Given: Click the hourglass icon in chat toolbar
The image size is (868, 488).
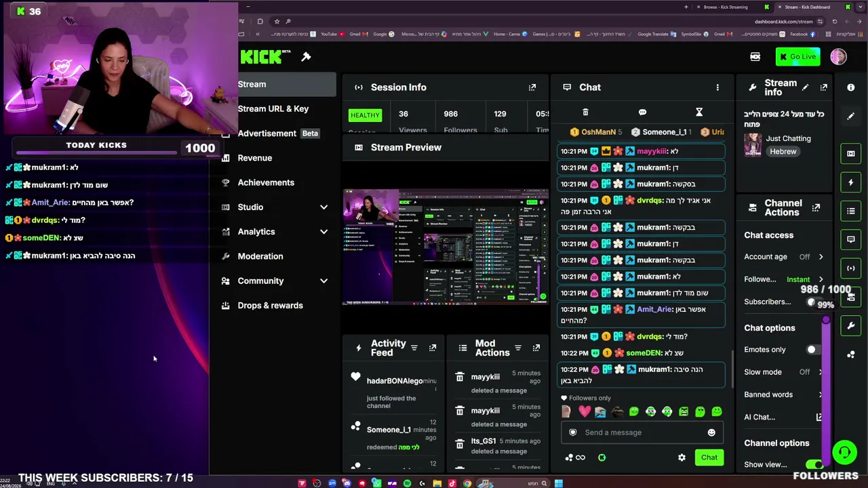Looking at the screenshot, I should click(x=699, y=113).
